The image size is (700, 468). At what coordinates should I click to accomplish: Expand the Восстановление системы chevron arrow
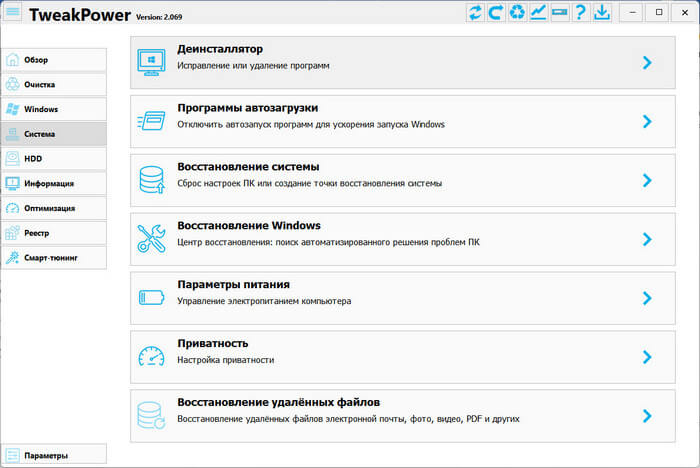[647, 180]
